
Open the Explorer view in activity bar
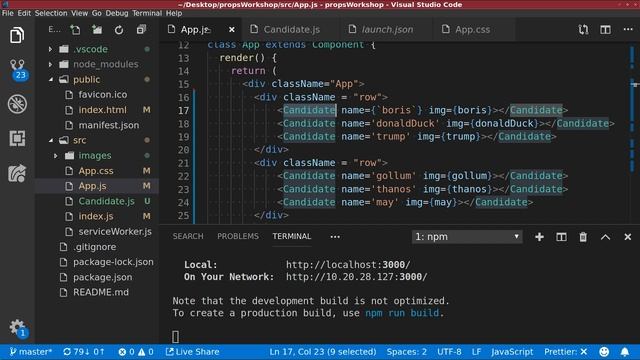17,36
